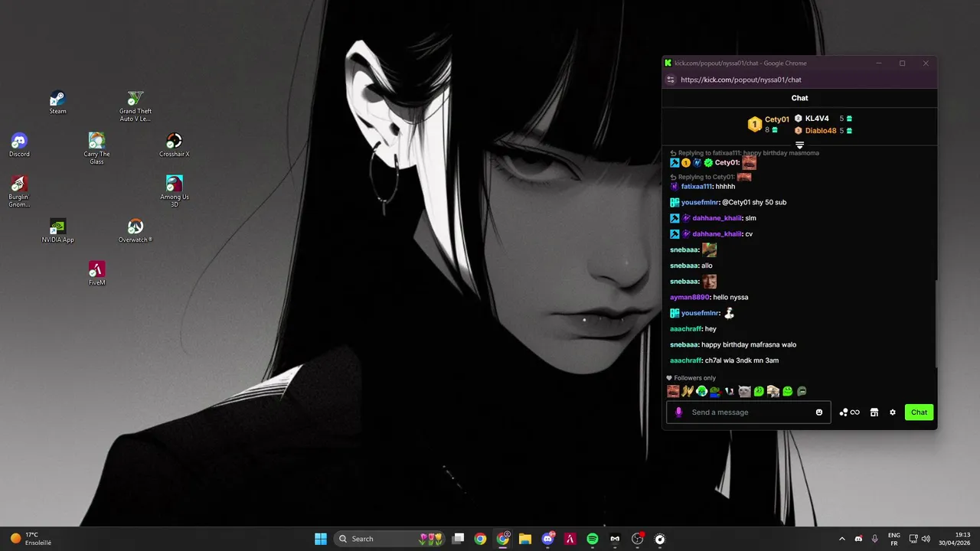The height and width of the screenshot is (551, 980).
Task: Open network and volume quick settings
Action: pos(920,539)
